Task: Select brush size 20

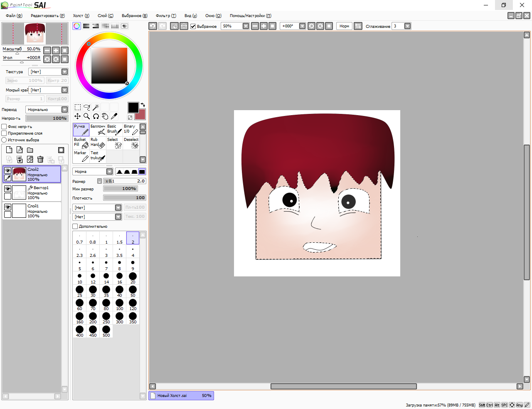Action: pyautogui.click(x=133, y=278)
